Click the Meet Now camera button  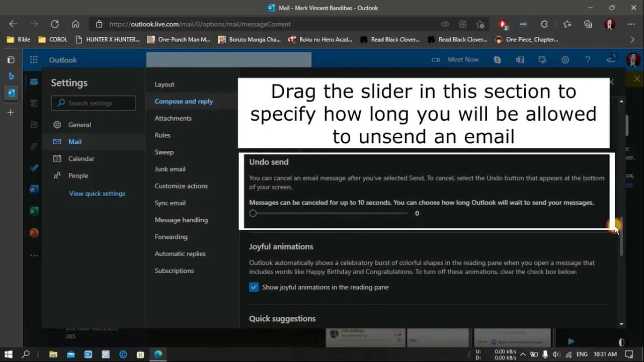pyautogui.click(x=455, y=60)
